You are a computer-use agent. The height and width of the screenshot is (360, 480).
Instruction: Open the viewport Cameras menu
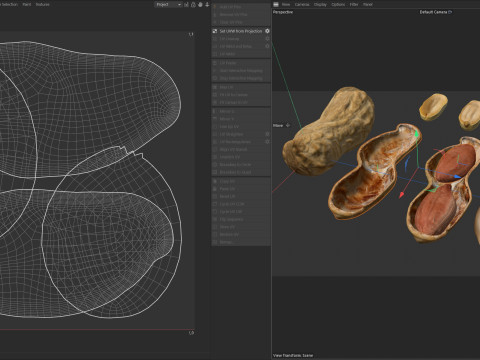pyautogui.click(x=302, y=5)
